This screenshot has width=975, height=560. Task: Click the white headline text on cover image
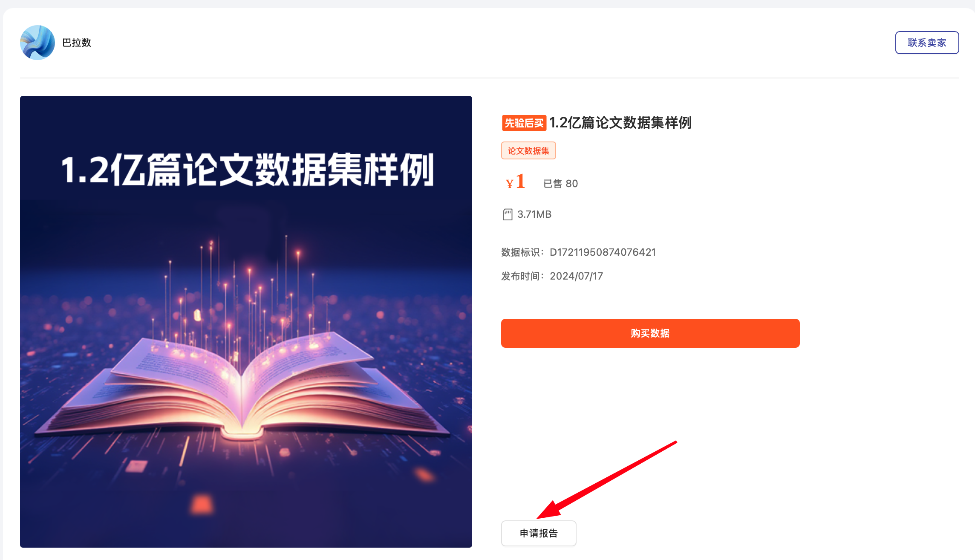tap(248, 170)
